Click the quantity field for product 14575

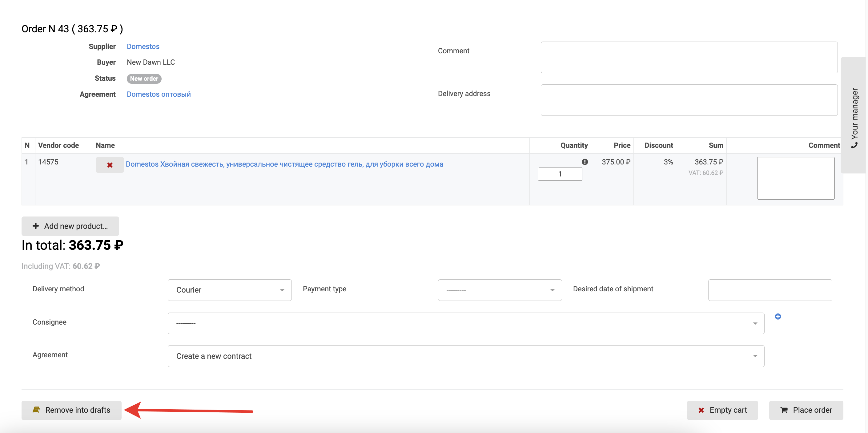tap(560, 174)
